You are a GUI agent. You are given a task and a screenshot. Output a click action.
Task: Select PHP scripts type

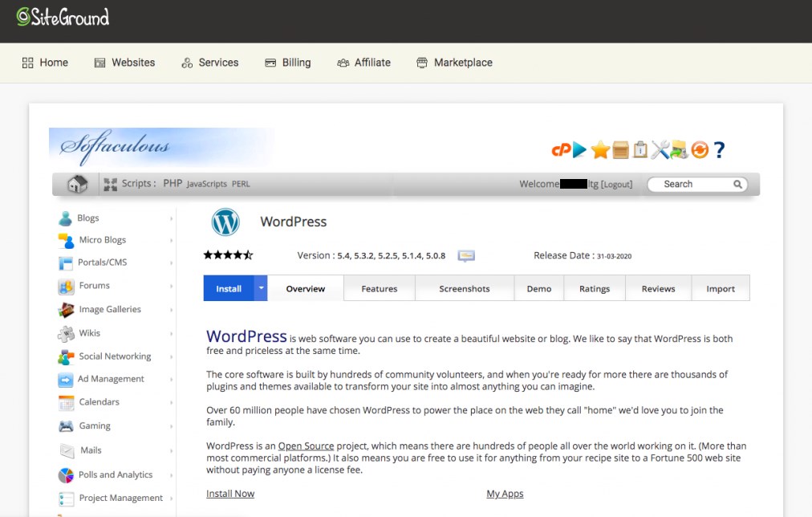click(x=173, y=183)
